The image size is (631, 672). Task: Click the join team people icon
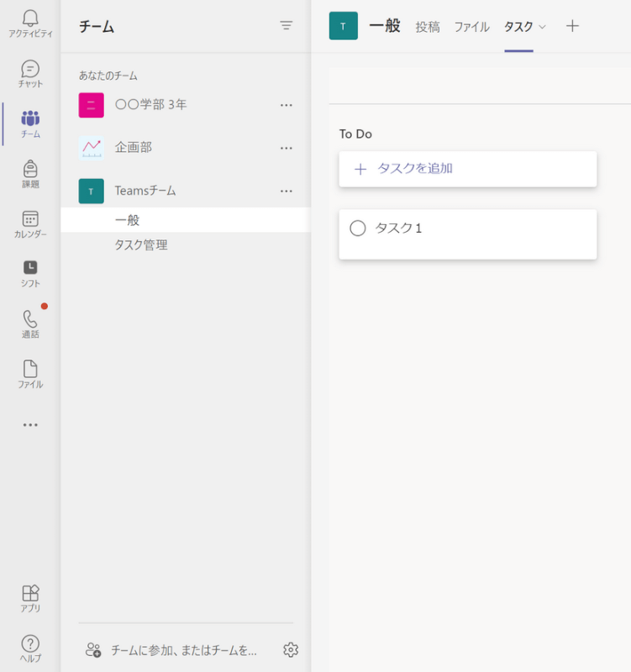point(93,649)
